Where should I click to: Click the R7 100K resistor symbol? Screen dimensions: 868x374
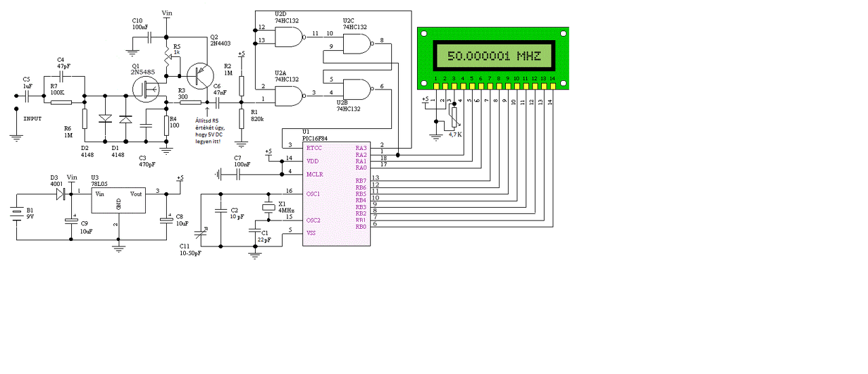pos(61,102)
